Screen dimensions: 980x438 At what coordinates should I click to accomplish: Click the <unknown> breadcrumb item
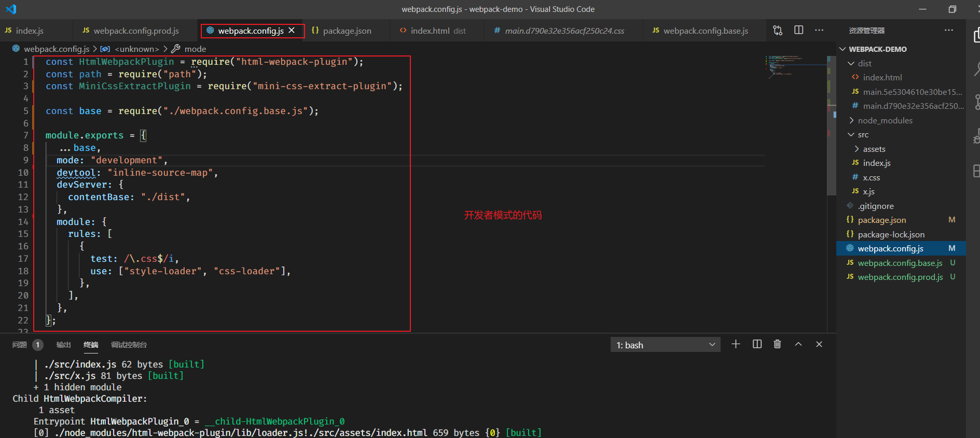click(136, 49)
